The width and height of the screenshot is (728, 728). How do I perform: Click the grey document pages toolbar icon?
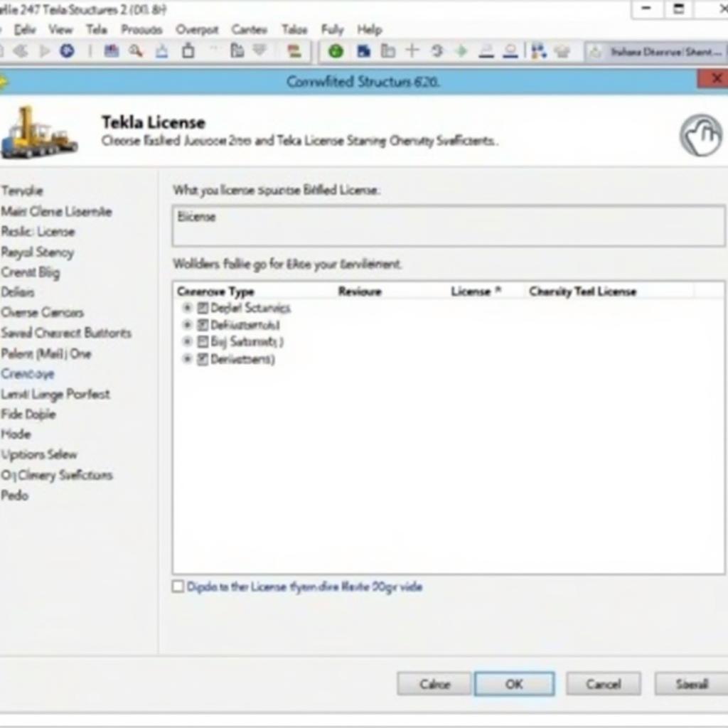237,50
